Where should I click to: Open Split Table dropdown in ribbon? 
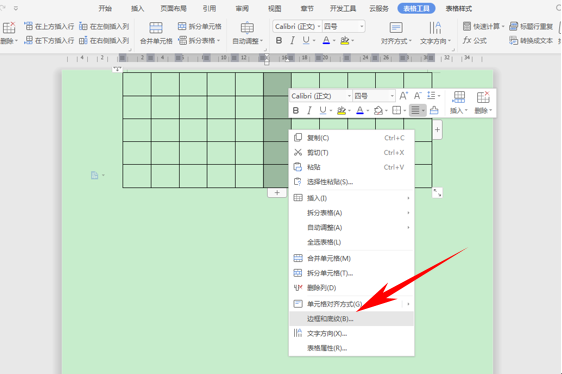tap(199, 41)
